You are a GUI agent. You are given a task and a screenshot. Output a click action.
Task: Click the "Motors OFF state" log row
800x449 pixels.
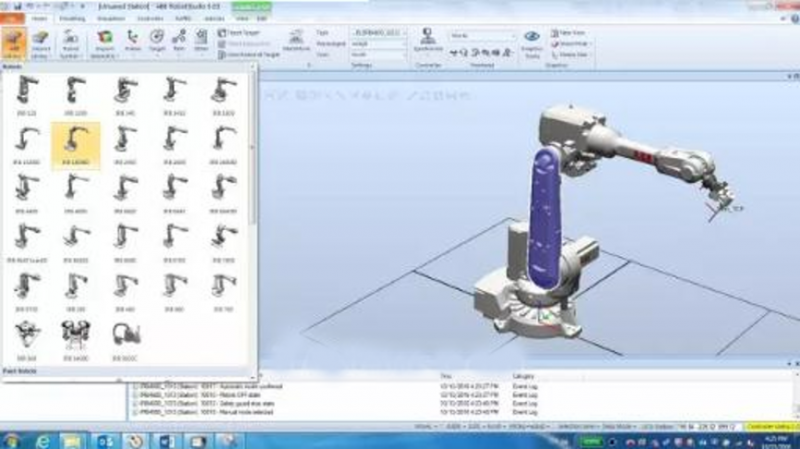(337, 395)
